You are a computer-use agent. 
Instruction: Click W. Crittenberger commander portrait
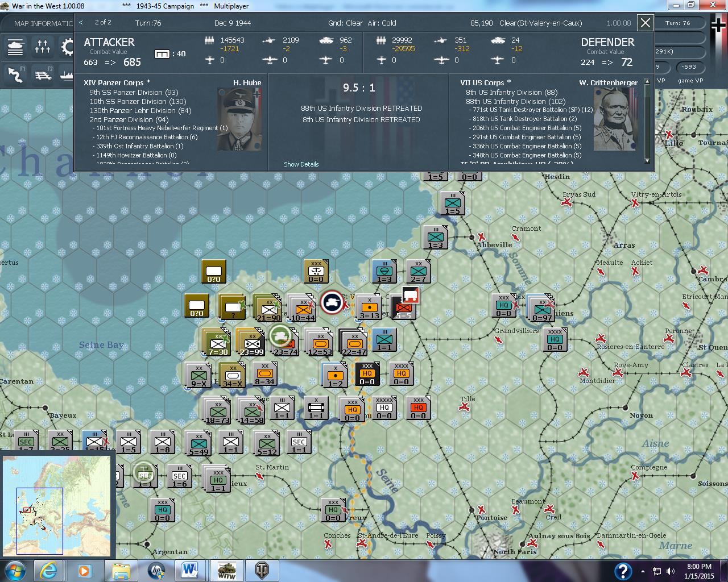616,119
